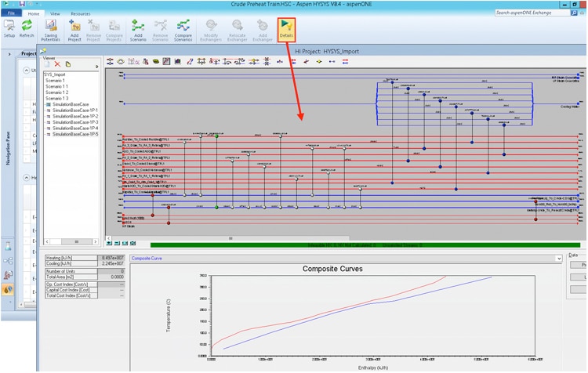Click the dark chart icon in diagram toolbar
Image resolution: width=588 pixels, height=373 pixels.
(166, 61)
